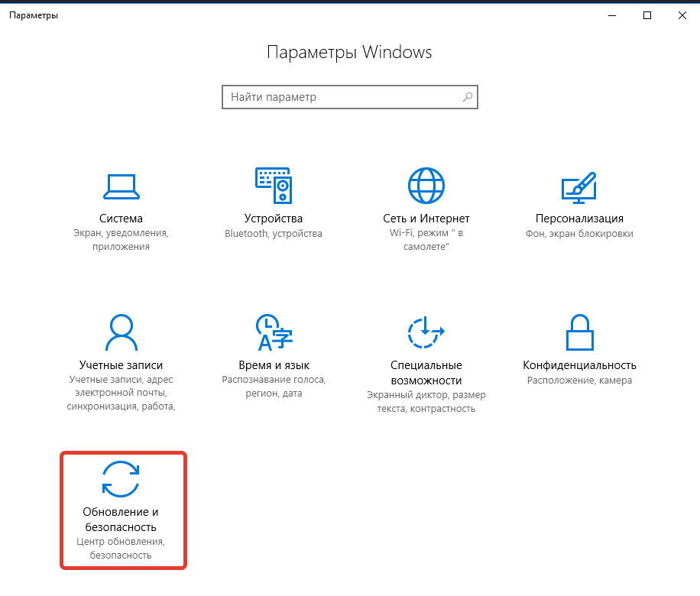Click the text "Wi-Fi, режим " в самолете""
This screenshot has width=700, height=596.
pyautogui.click(x=426, y=240)
